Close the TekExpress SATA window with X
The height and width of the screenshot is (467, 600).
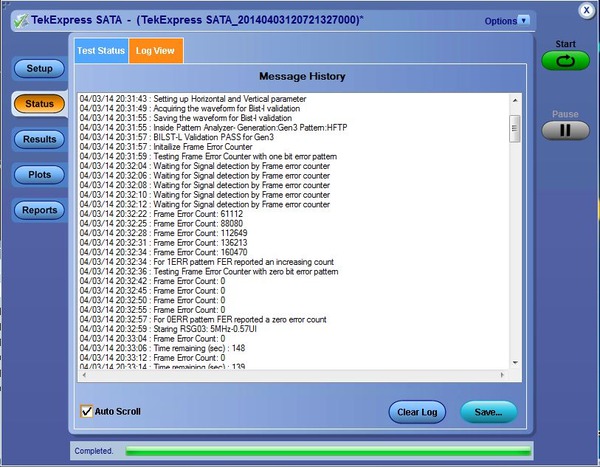586,9
